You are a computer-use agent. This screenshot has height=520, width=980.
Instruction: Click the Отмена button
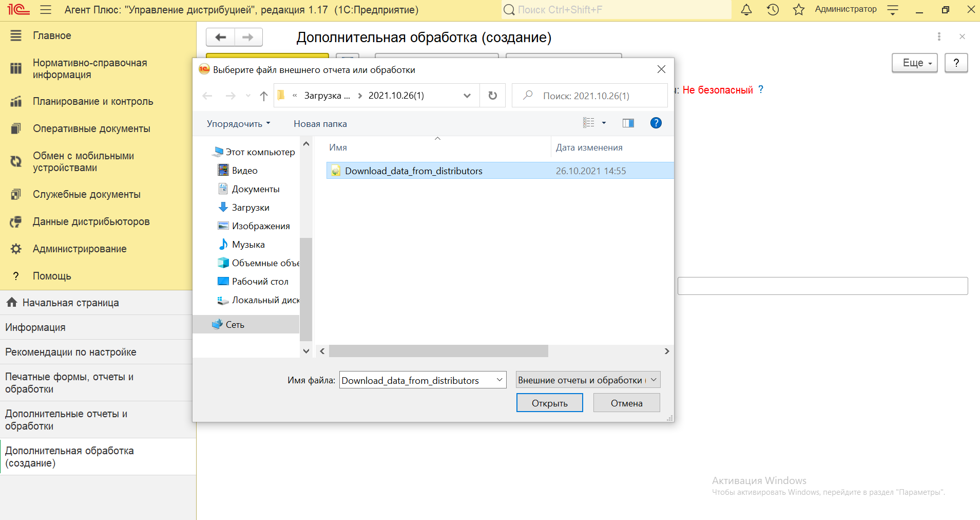(626, 403)
